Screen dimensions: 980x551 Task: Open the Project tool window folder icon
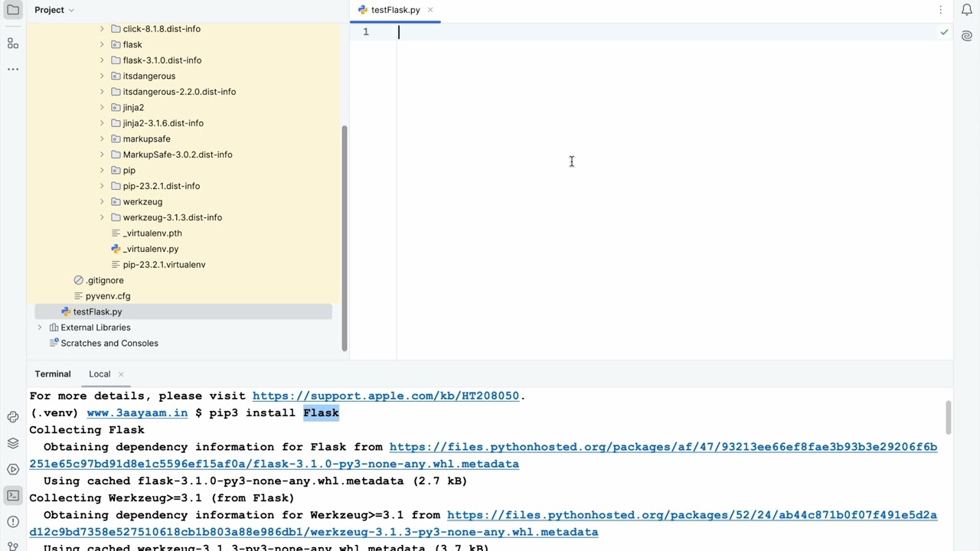[x=13, y=10]
